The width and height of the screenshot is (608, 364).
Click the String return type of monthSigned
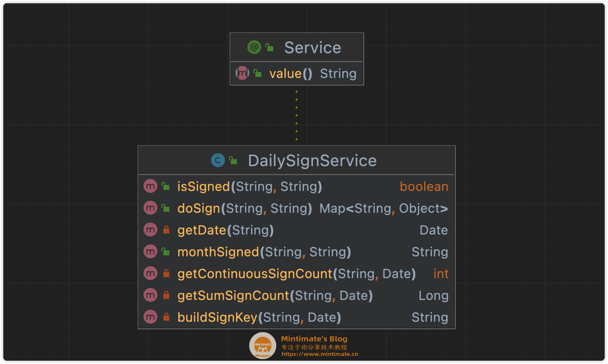pyautogui.click(x=430, y=252)
